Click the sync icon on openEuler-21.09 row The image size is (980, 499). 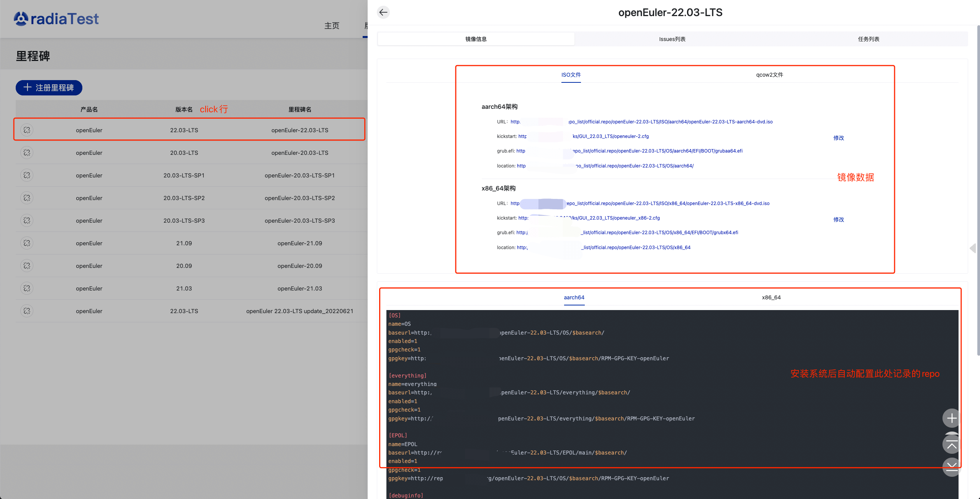click(27, 243)
